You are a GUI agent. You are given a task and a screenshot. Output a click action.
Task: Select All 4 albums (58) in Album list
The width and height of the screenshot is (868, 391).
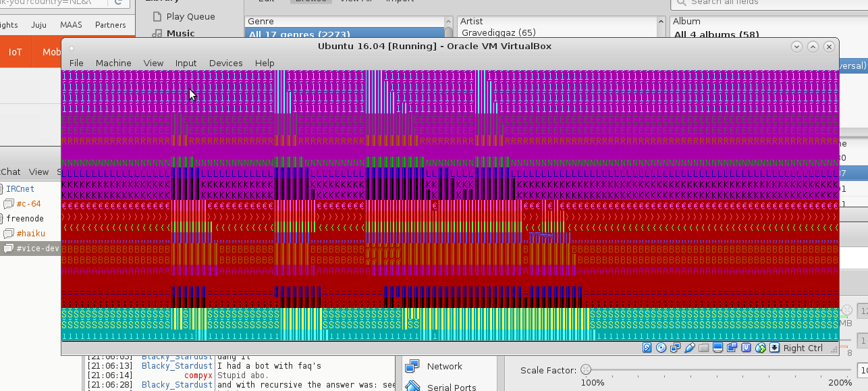[x=715, y=34]
